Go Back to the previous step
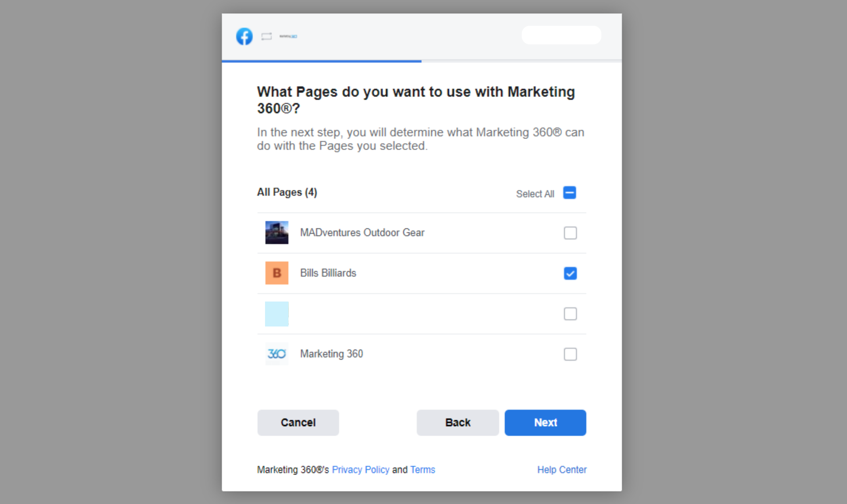 tap(458, 423)
